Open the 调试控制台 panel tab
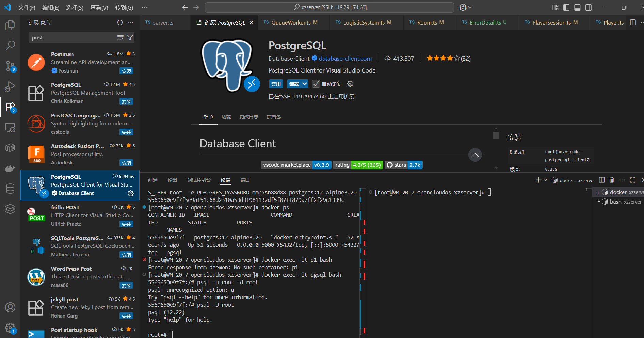Image resolution: width=644 pixels, height=338 pixels. pyautogui.click(x=199, y=180)
